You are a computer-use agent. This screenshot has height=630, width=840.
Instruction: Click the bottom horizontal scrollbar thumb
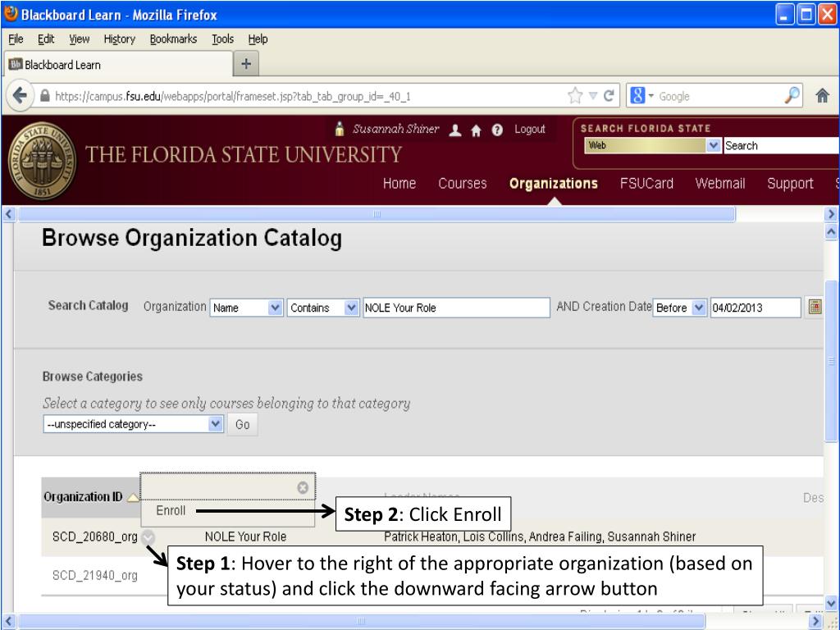(x=362, y=622)
